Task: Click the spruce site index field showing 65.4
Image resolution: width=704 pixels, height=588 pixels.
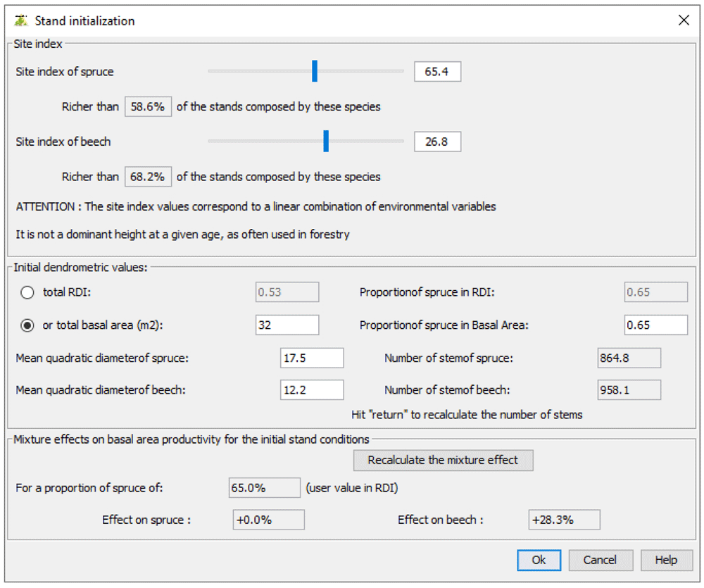Action: pyautogui.click(x=437, y=71)
